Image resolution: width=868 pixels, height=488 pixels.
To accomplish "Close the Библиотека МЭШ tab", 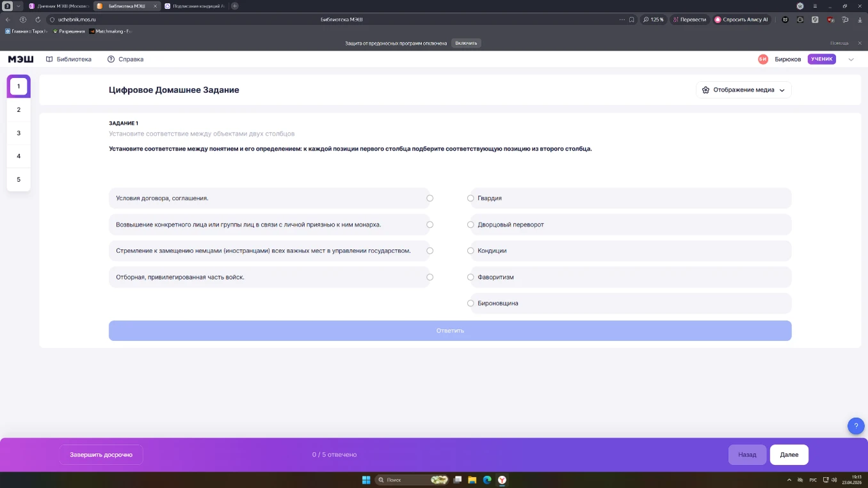I will coord(155,6).
